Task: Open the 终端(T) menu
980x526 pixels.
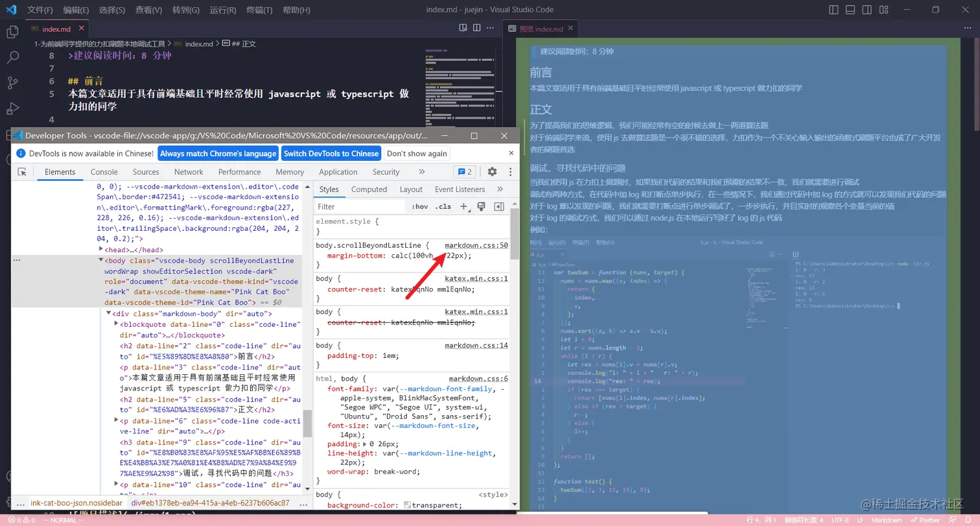Action: [258, 10]
